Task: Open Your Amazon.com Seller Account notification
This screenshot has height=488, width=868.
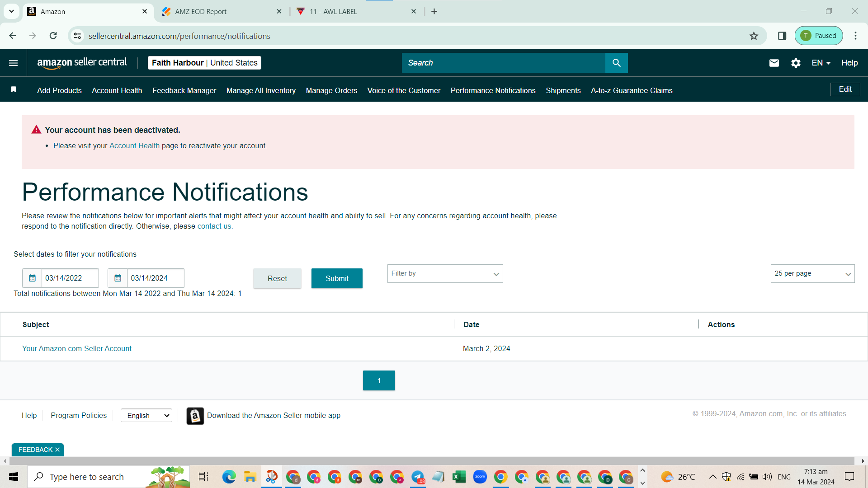Action: pos(77,348)
